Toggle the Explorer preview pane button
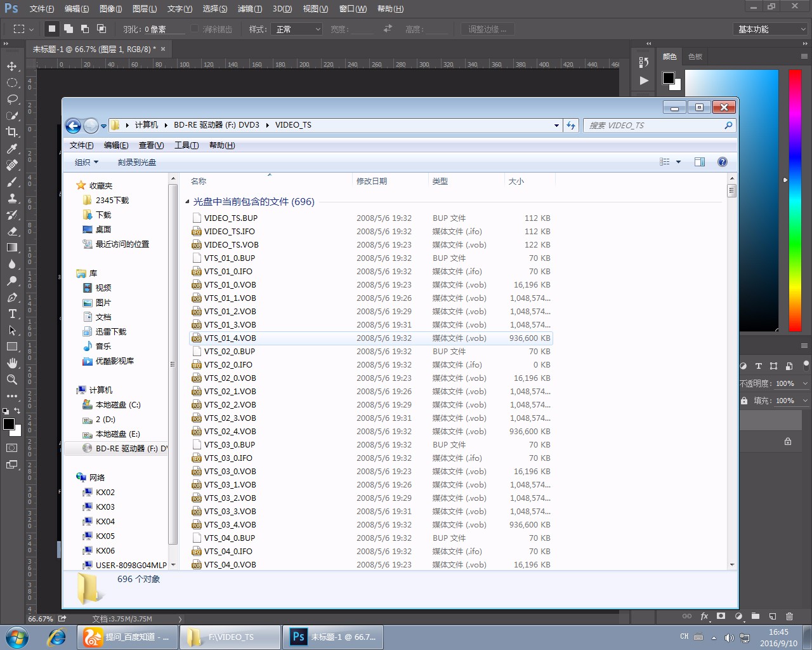 700,162
